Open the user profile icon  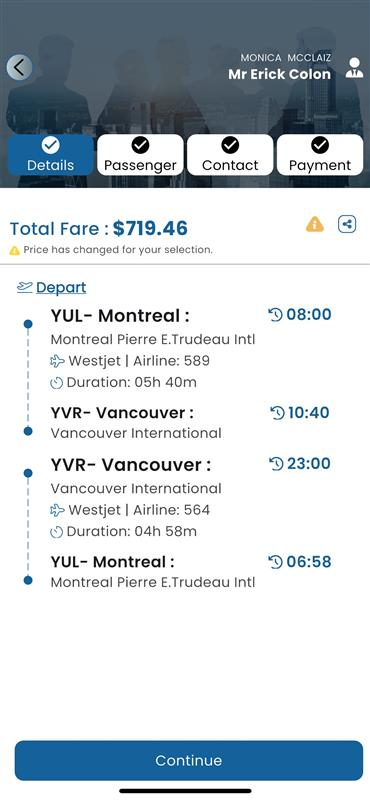coord(354,68)
